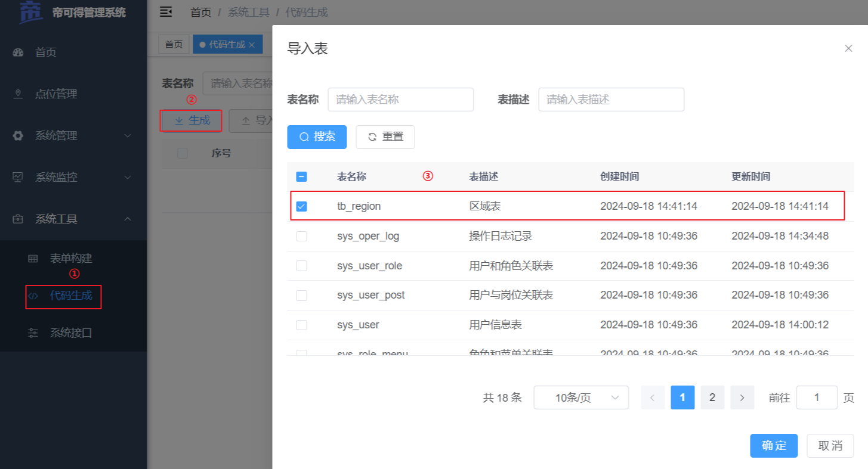Open the 10条/页 page size dropdown

click(581, 397)
